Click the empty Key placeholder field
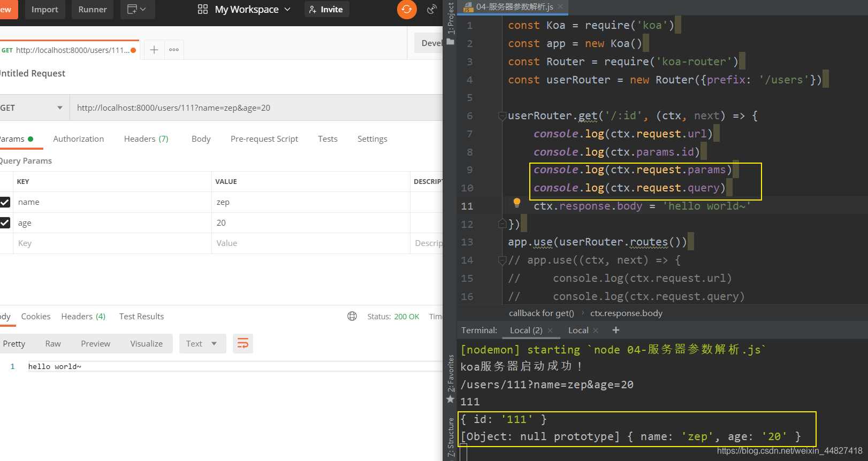Viewport: 868px width, 461px height. [112, 243]
